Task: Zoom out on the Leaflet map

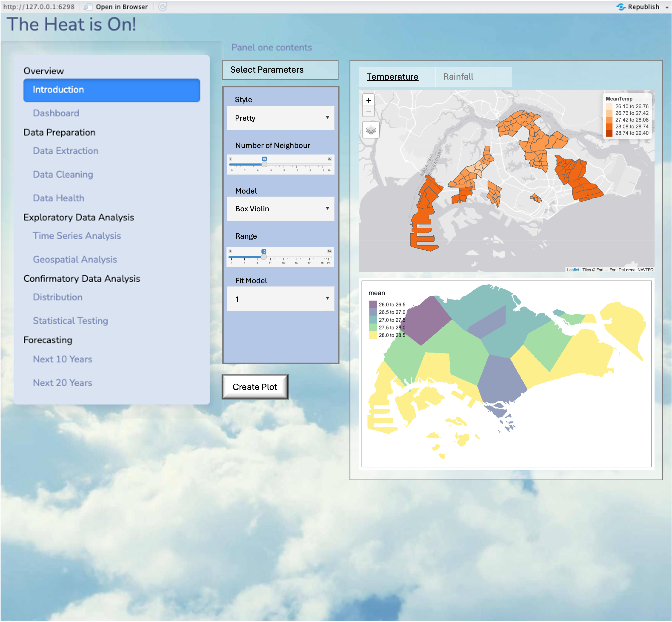Action: [x=368, y=111]
